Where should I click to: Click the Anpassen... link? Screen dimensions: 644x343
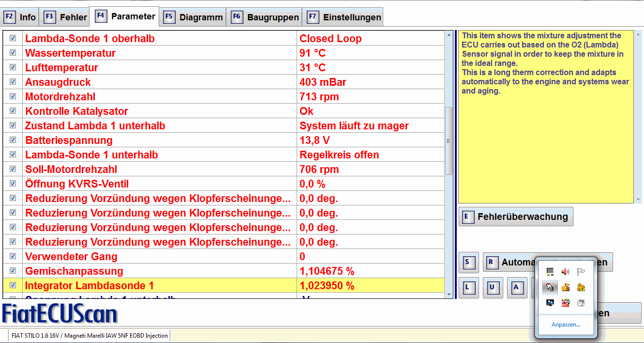coord(566,325)
